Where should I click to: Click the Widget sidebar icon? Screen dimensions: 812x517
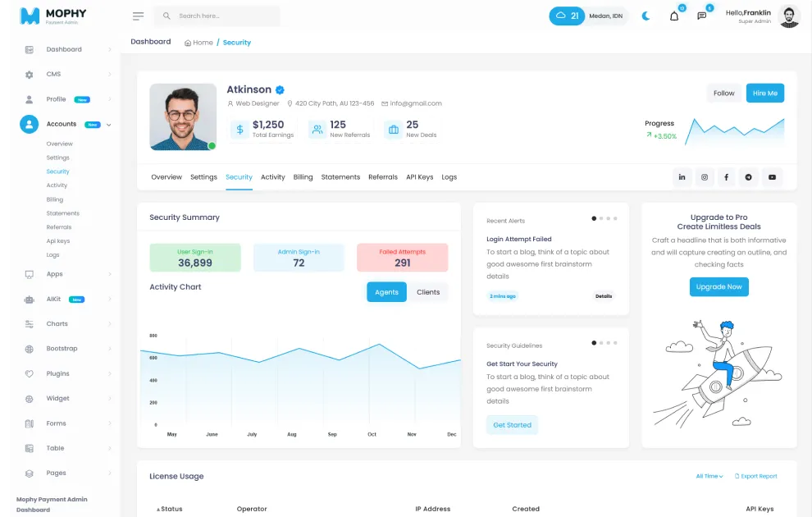point(29,399)
